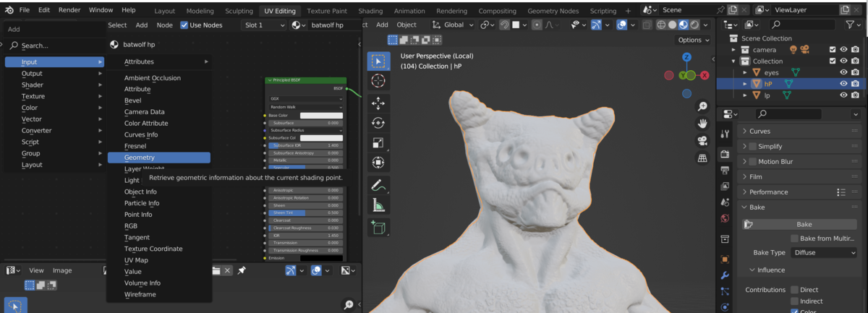Open the View Layer properties tab
The width and height of the screenshot is (868, 313).
726,186
